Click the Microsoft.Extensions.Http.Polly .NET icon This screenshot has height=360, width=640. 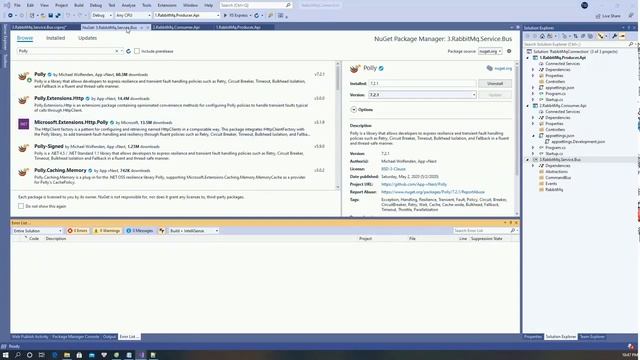(x=24, y=124)
